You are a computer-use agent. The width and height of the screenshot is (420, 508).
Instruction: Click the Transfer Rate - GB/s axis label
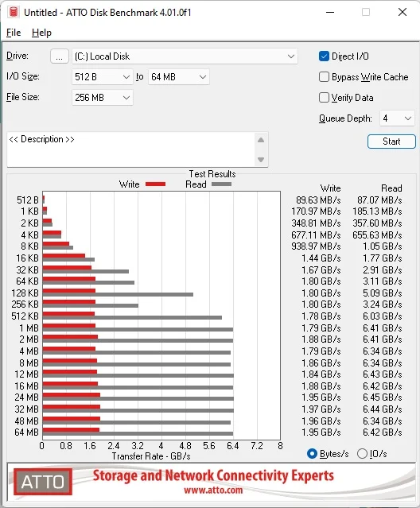click(x=151, y=456)
